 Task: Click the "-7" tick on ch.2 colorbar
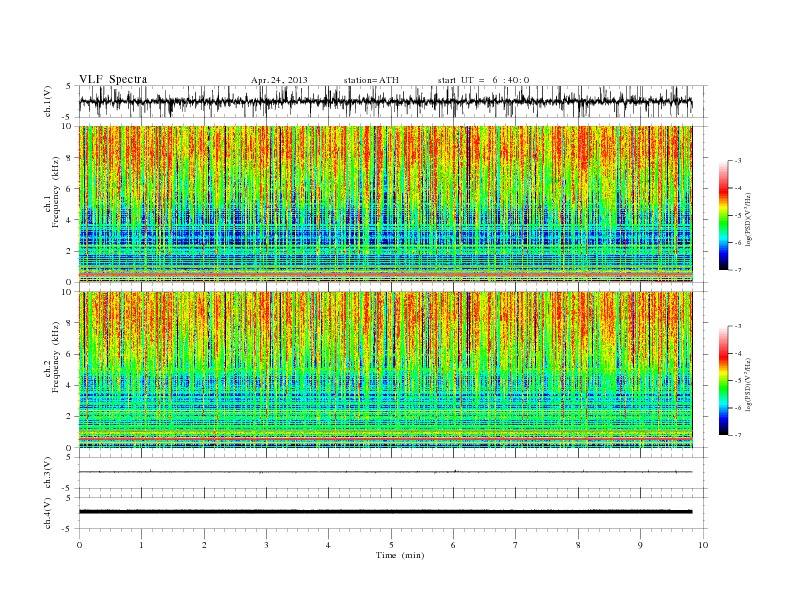(738, 435)
